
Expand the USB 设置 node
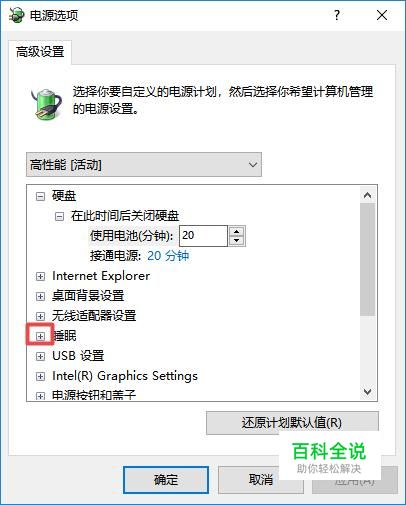[x=40, y=356]
